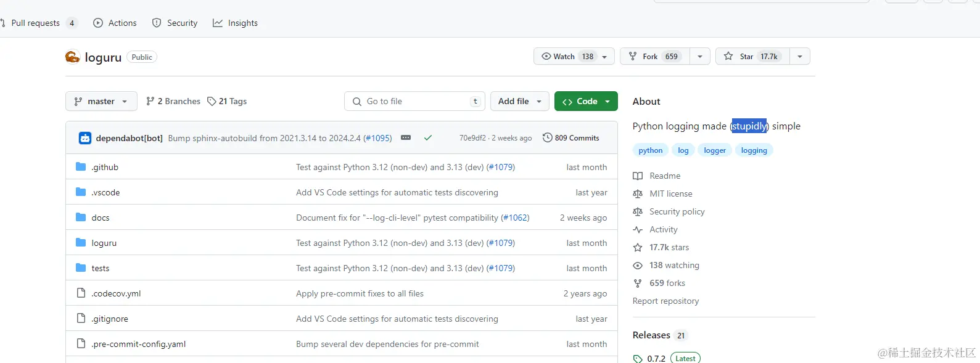980x363 pixels.
Task: Select the logger topic tag
Action: click(715, 150)
